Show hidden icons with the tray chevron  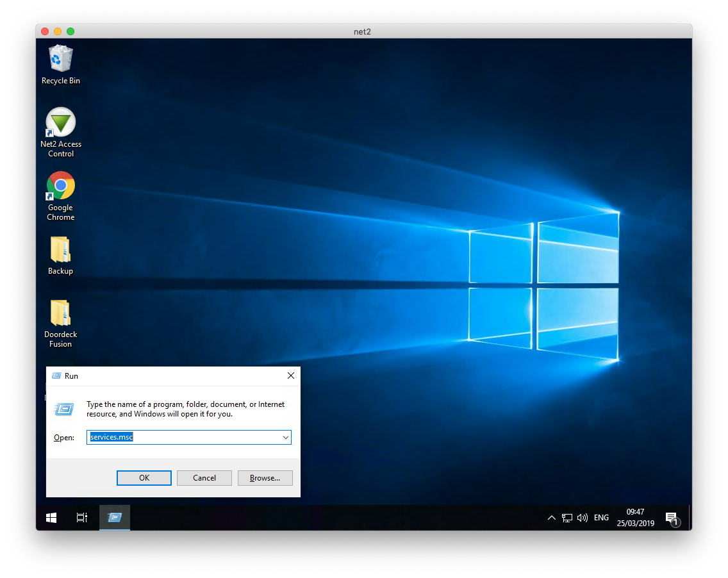[552, 517]
